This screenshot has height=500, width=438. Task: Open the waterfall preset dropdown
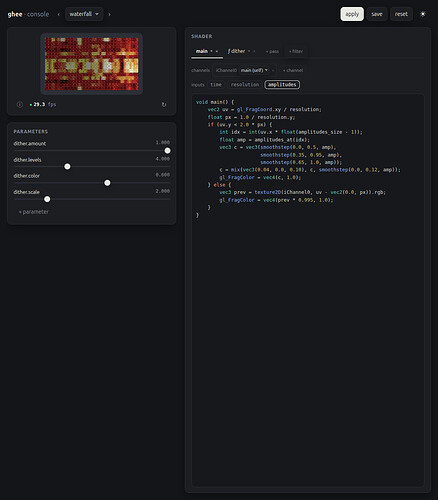84,14
